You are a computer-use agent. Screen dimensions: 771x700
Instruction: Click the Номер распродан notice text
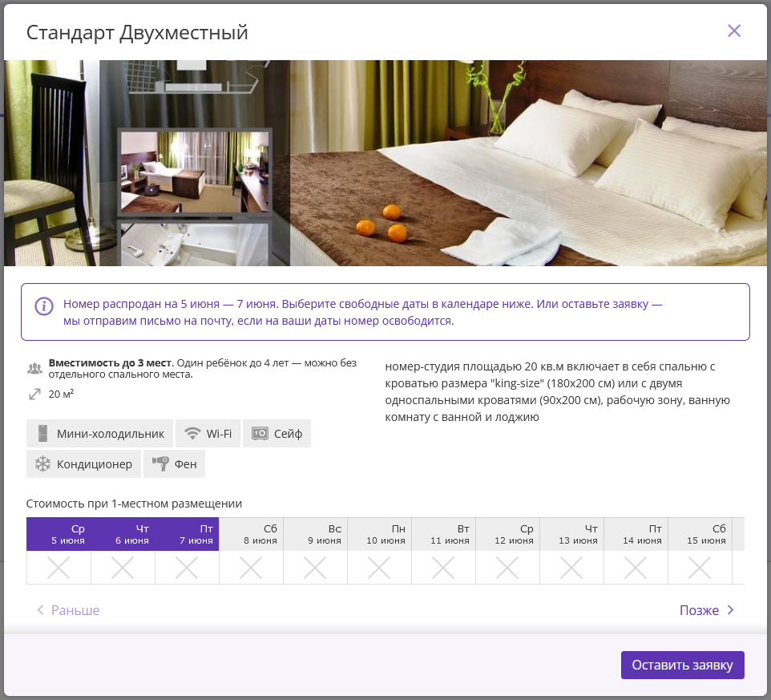[363, 313]
